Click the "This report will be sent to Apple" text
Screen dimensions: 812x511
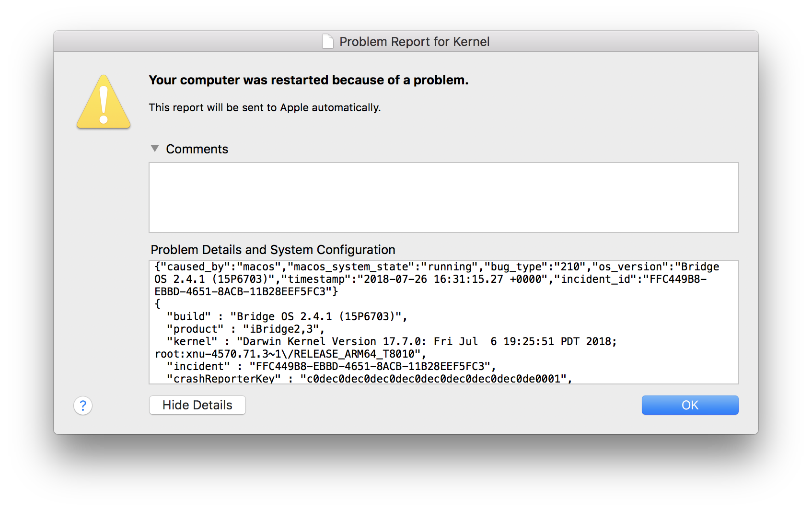click(265, 107)
